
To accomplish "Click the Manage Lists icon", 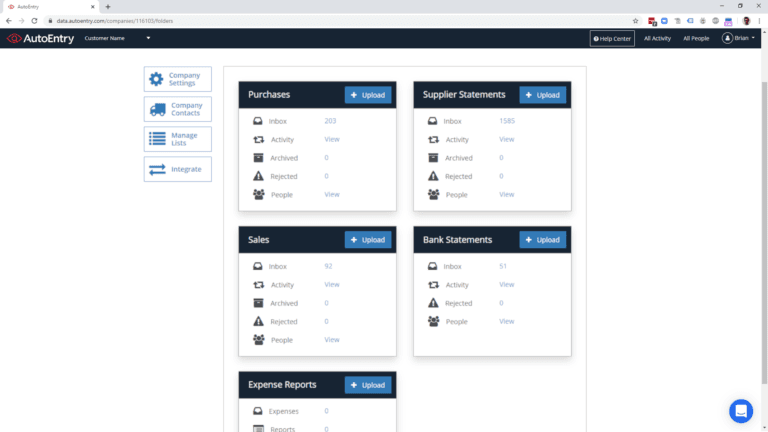I will 157,139.
